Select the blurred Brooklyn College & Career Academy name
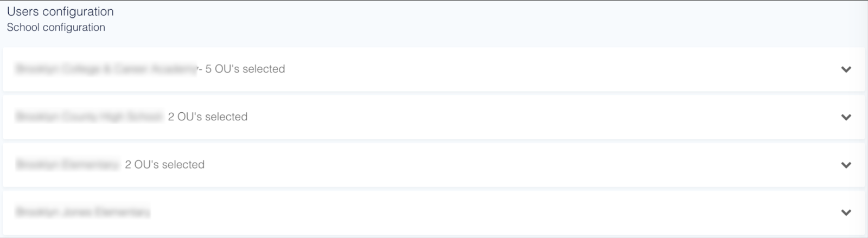 click(x=106, y=69)
